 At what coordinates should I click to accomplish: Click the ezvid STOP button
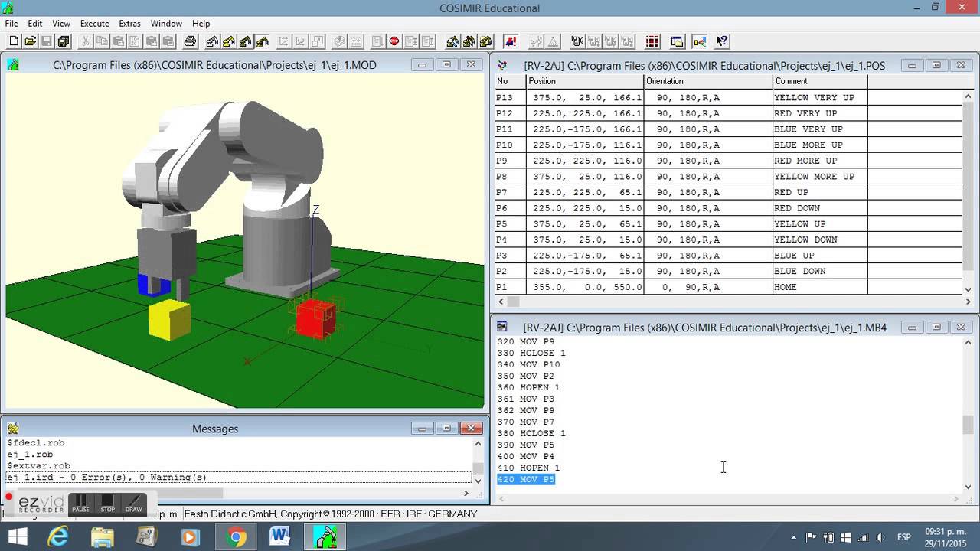click(x=107, y=504)
